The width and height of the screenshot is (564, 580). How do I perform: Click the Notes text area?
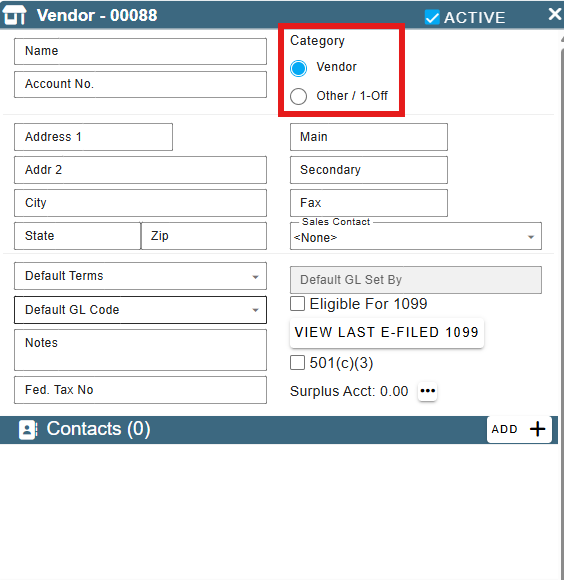coord(140,350)
